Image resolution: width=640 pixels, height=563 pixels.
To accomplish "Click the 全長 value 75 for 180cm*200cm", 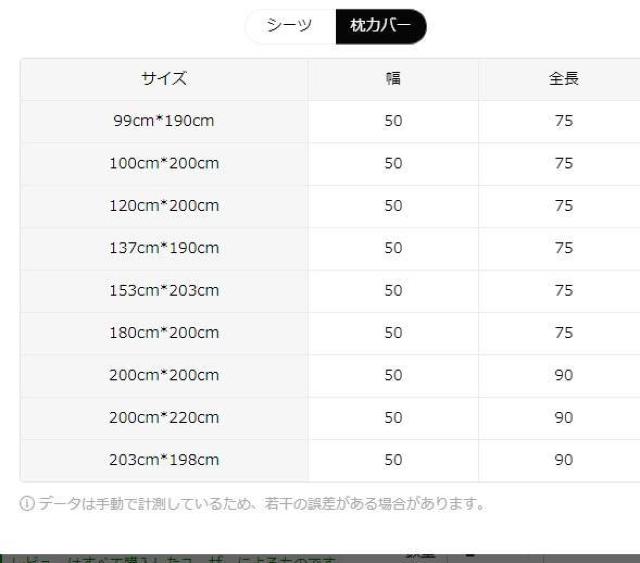I will (x=563, y=333).
